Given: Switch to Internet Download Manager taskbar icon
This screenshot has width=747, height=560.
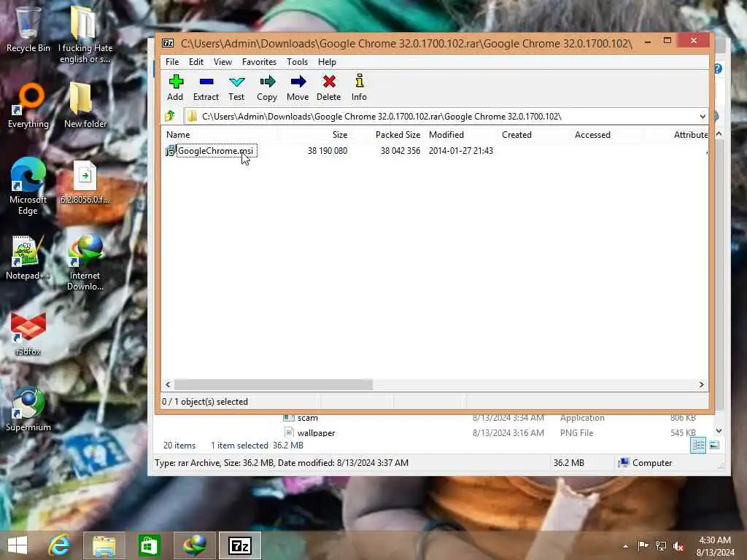Looking at the screenshot, I should click(195, 545).
